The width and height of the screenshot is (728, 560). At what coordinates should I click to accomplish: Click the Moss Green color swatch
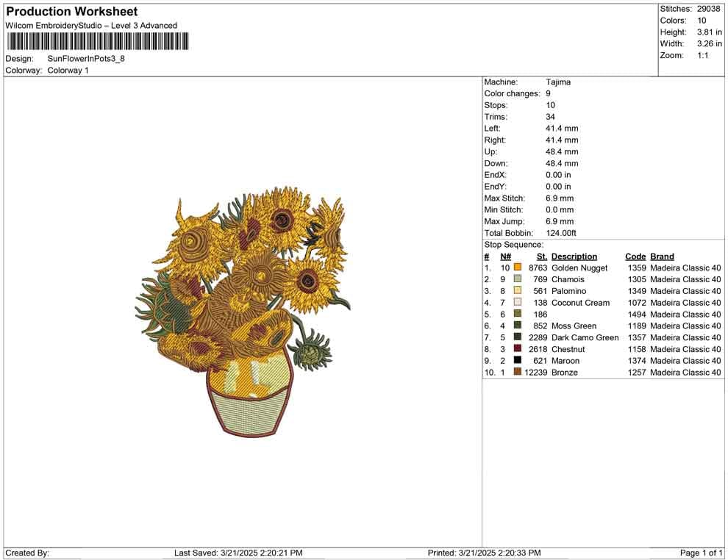(x=517, y=326)
